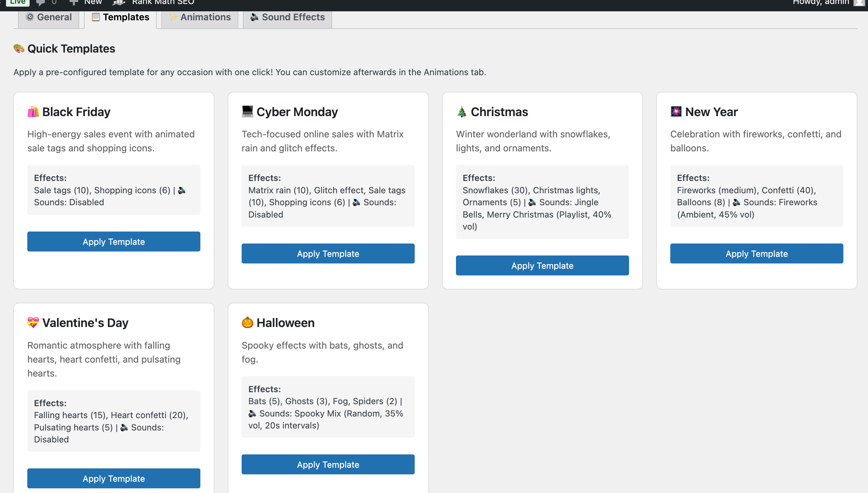Open Rank Math SEO admin bar menu
This screenshot has width=868, height=493.
point(162,3)
